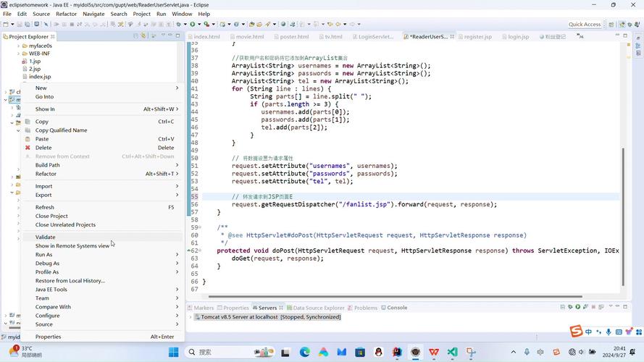The height and width of the screenshot is (362, 644).
Task: Expand the Tomcat v8.5 server entry
Action: (x=191, y=317)
